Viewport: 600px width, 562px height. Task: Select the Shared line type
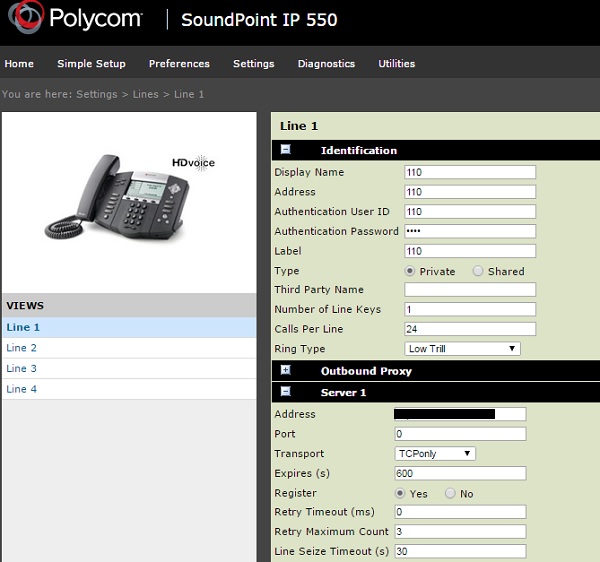pyautogui.click(x=478, y=271)
